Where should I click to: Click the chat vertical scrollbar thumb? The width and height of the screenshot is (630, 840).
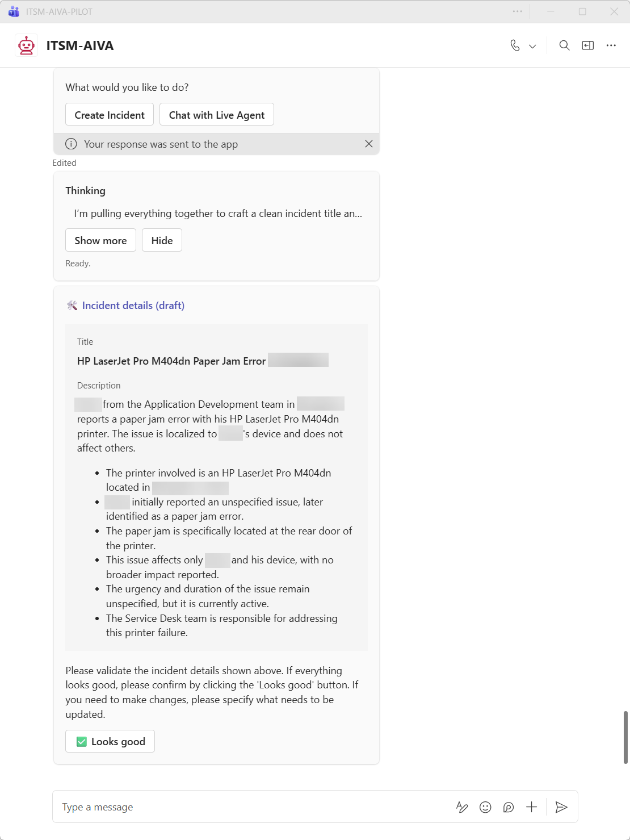[x=625, y=737]
